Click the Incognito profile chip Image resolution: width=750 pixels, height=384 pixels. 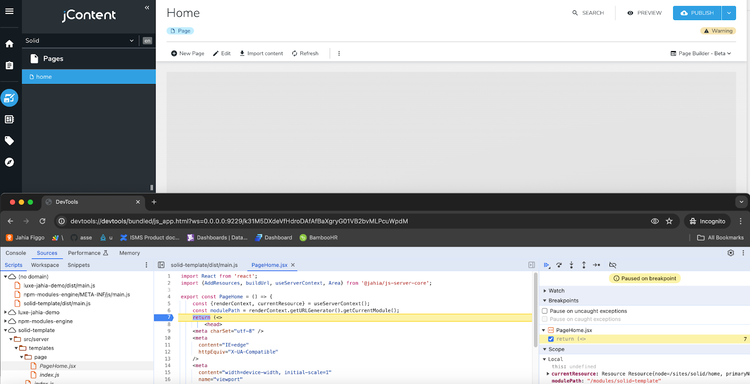pos(707,221)
